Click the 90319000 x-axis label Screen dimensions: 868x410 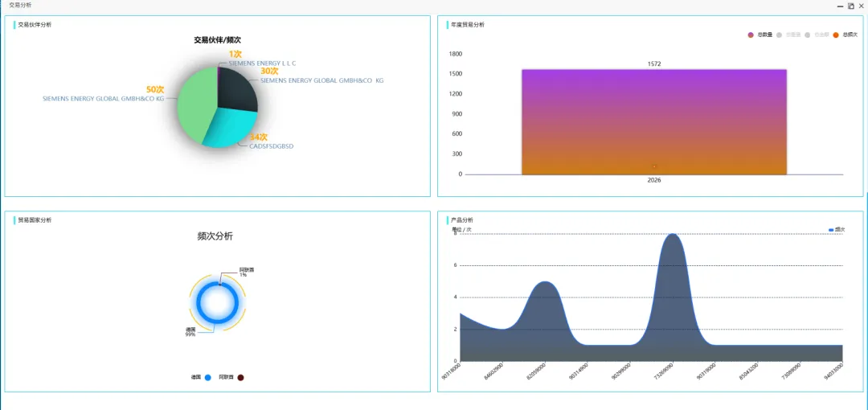click(x=706, y=371)
